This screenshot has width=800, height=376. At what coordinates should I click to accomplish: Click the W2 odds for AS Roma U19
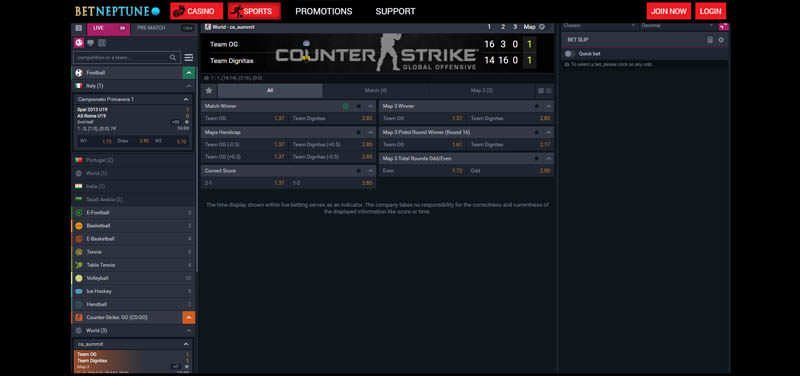[x=182, y=141]
